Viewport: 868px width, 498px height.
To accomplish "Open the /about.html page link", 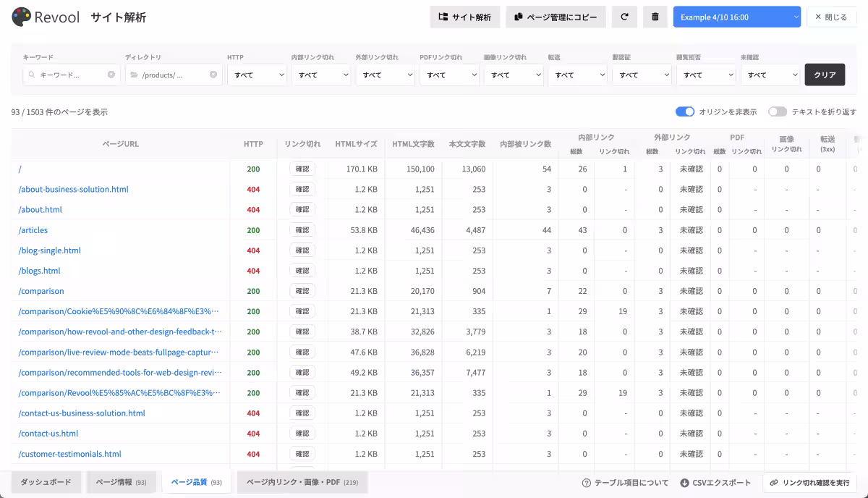I will 40,210.
